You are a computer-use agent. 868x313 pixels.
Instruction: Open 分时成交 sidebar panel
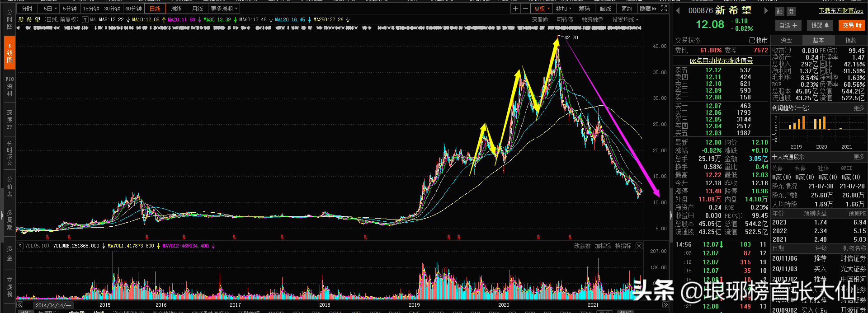point(9,153)
